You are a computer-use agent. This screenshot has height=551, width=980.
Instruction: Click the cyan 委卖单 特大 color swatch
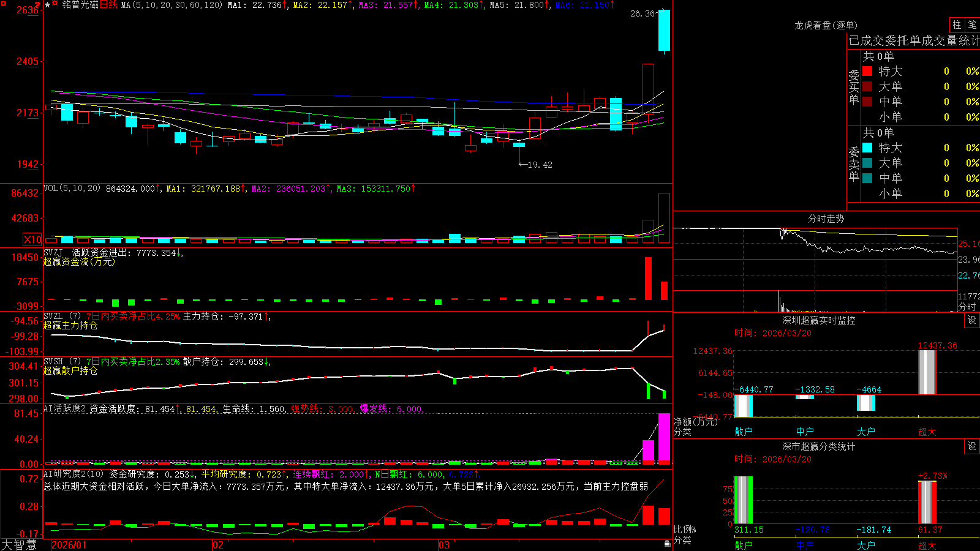click(867, 148)
